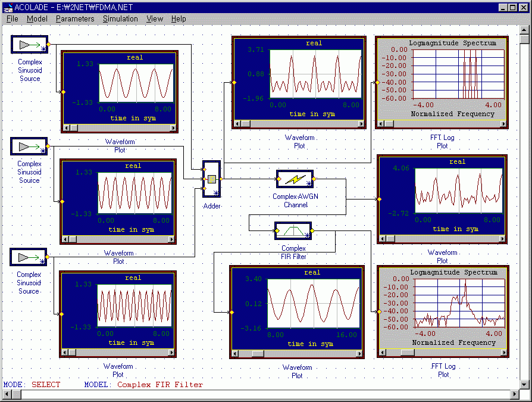Viewport: 532px width, 402px height.
Task: Click the bottom-left waveform plot display
Action: click(x=118, y=314)
